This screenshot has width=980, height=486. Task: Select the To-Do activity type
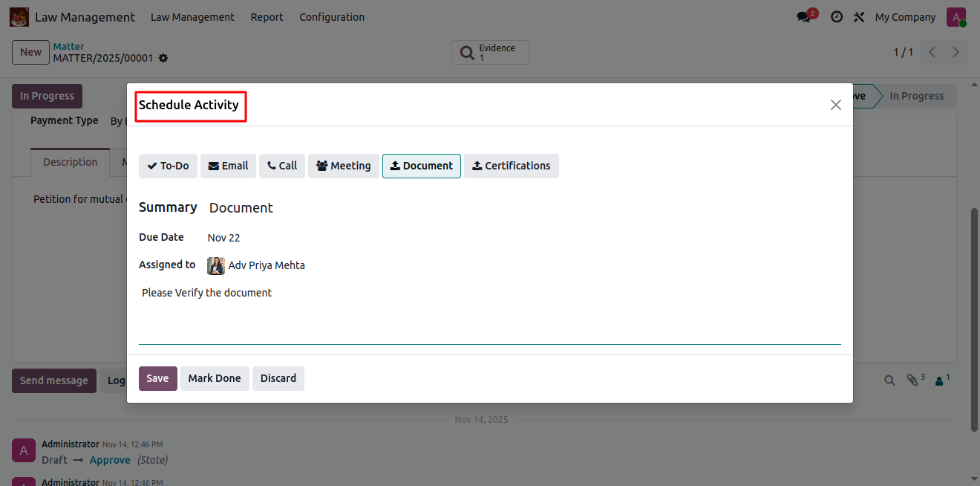(168, 166)
